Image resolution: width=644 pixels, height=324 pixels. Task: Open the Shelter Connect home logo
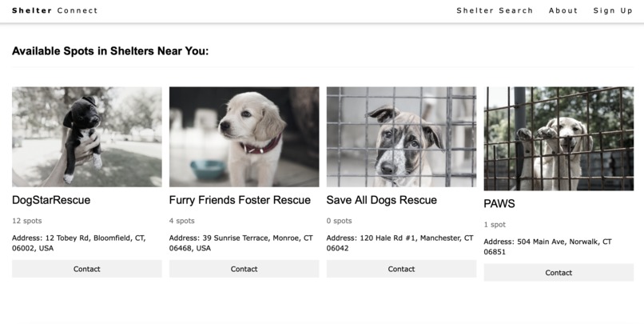(x=54, y=10)
